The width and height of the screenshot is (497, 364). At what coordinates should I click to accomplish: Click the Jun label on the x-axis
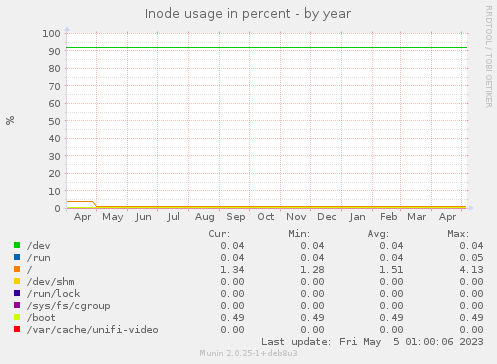tap(143, 217)
